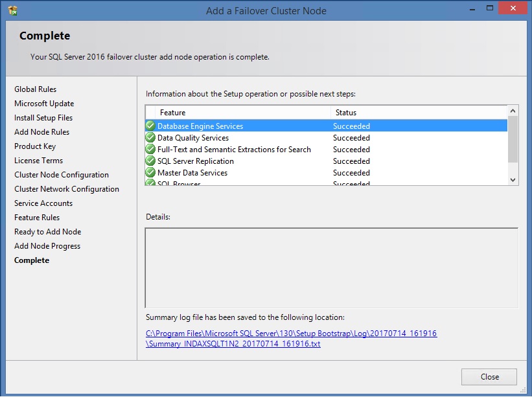Select the Database Engine Services row
The width and height of the screenshot is (532, 397).
(259, 126)
